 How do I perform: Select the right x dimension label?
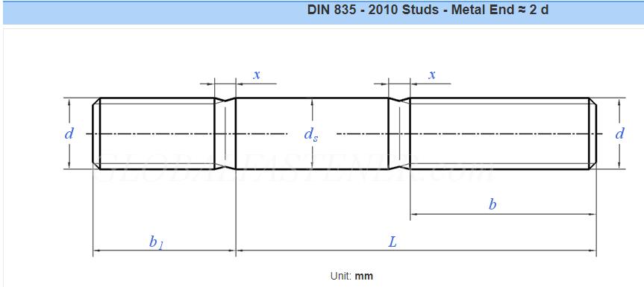pyautogui.click(x=432, y=75)
